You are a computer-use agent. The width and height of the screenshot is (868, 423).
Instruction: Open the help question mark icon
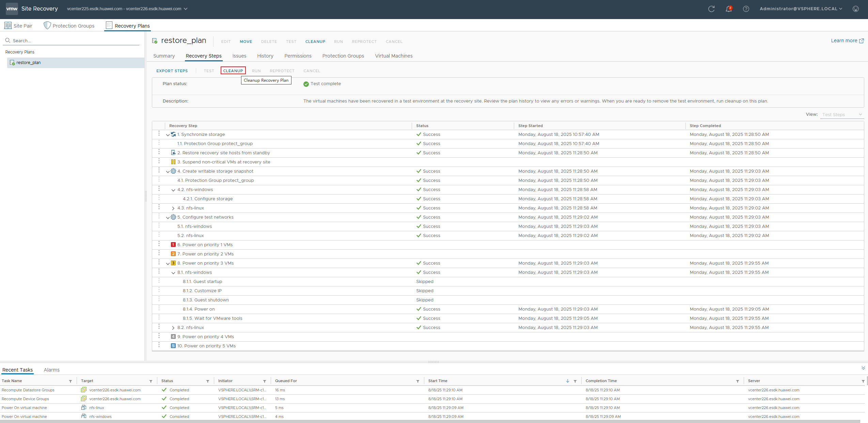tap(746, 9)
